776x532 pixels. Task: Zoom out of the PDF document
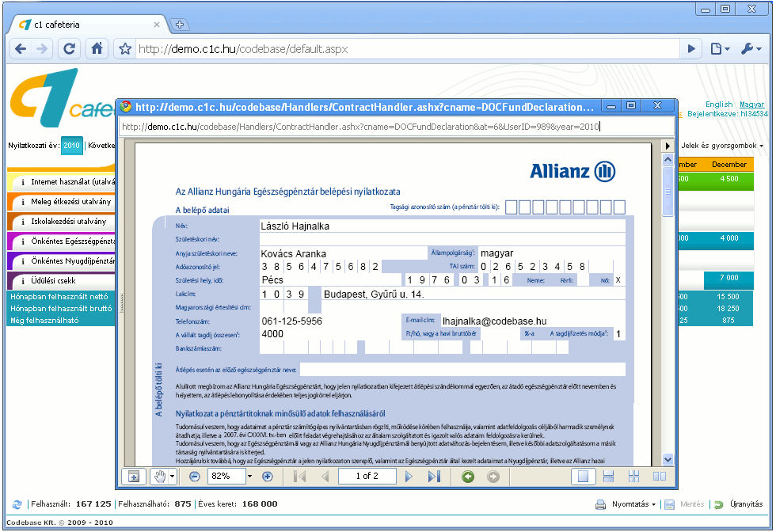tap(195, 477)
